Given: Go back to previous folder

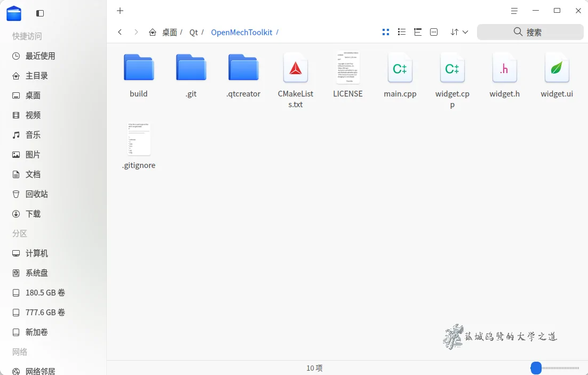Looking at the screenshot, I should click(x=120, y=32).
